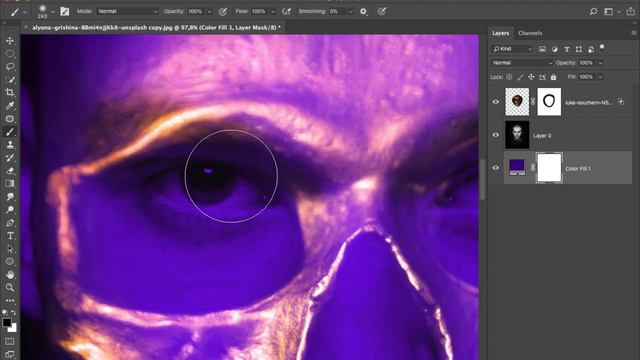This screenshot has width=640, height=360.
Task: Select the Brush tool in left toolbar
Action: pyautogui.click(x=10, y=132)
